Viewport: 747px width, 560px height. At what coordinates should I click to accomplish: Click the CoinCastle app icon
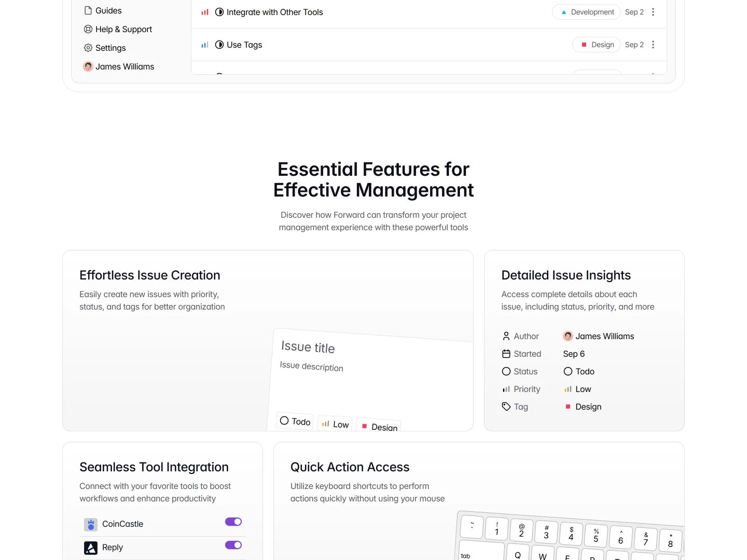click(91, 525)
